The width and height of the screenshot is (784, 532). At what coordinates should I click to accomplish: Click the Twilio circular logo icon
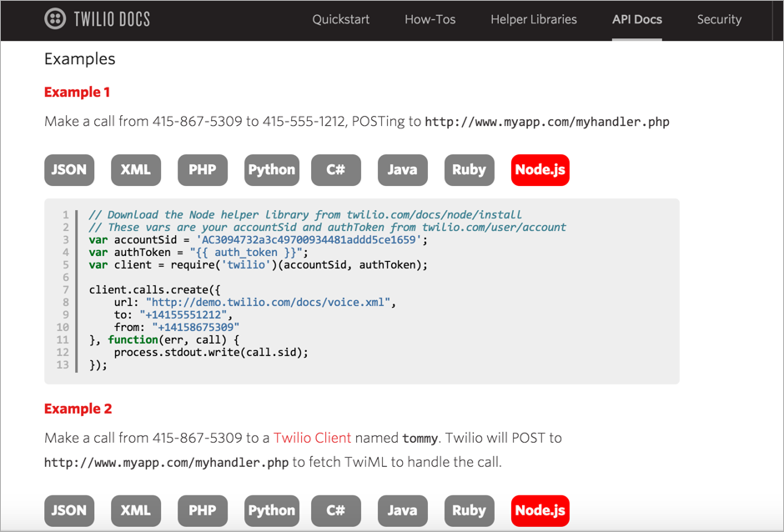coord(55,19)
